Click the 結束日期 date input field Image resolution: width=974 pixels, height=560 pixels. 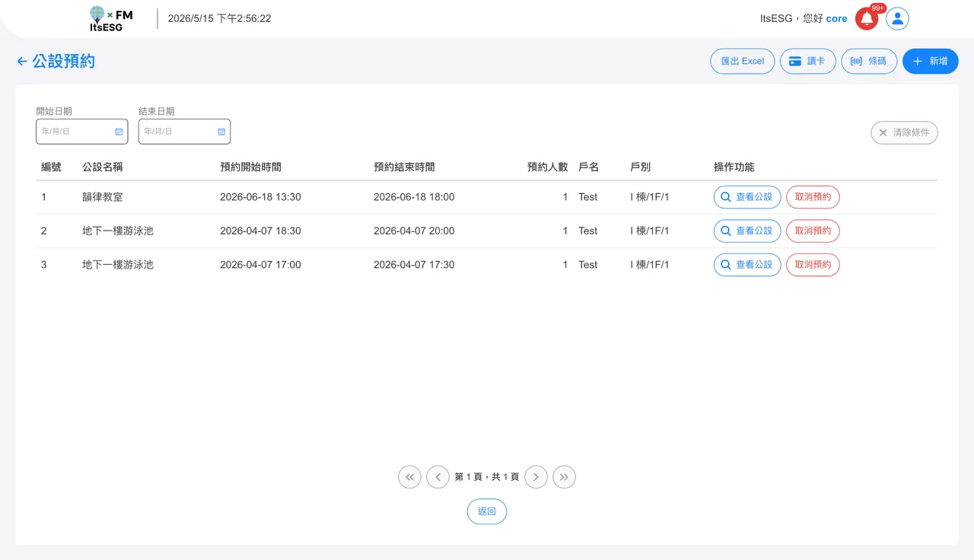click(x=184, y=132)
